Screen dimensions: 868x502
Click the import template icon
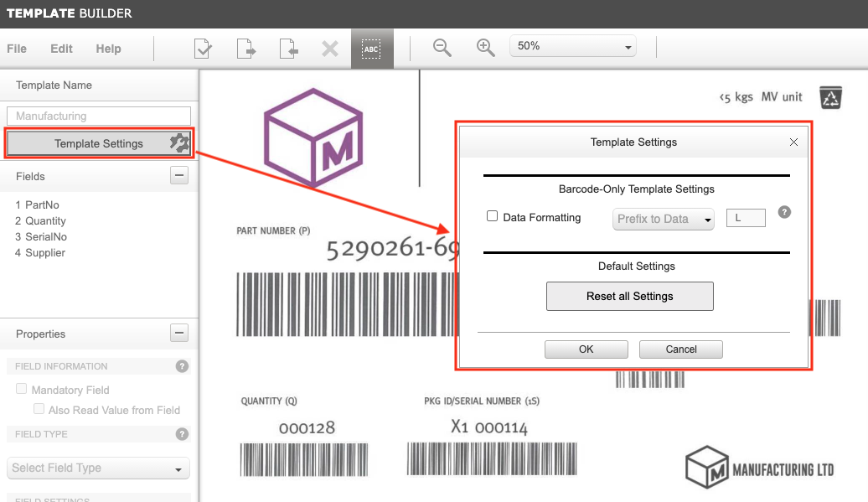point(288,49)
